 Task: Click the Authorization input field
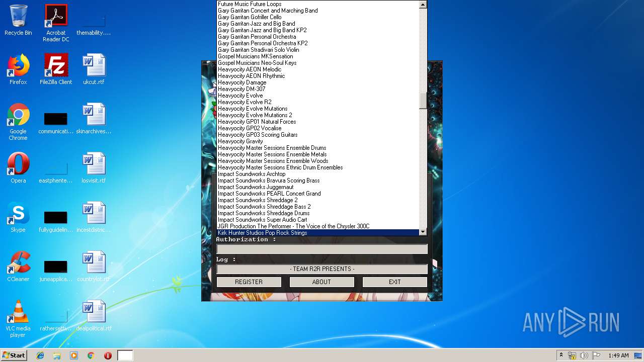322,249
